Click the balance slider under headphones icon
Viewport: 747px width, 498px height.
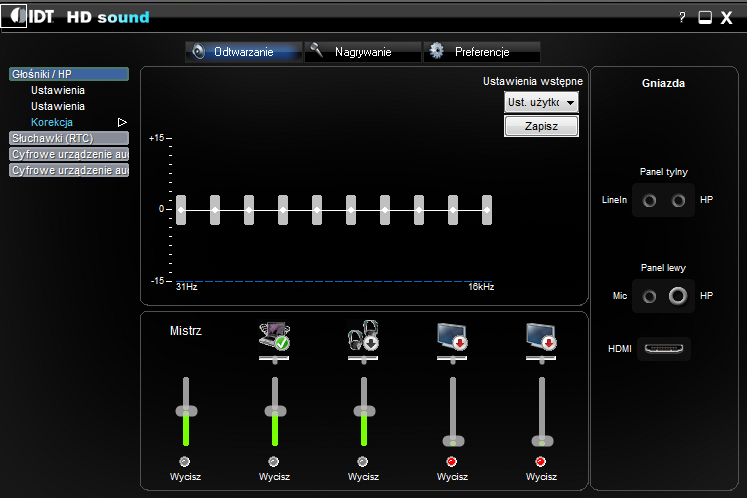point(363,359)
